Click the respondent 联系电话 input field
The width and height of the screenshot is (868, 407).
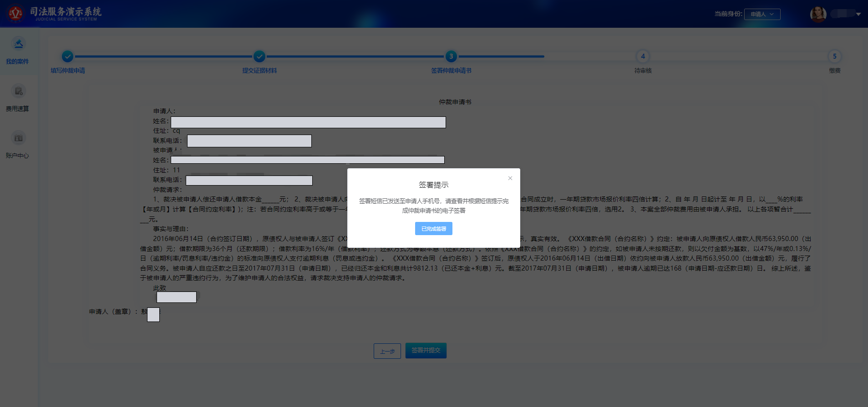[x=249, y=181]
